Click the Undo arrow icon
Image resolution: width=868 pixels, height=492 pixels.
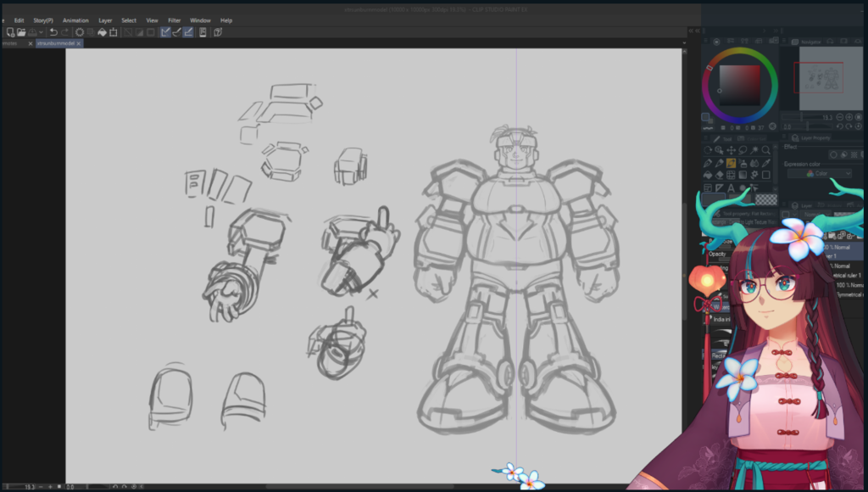coord(53,32)
